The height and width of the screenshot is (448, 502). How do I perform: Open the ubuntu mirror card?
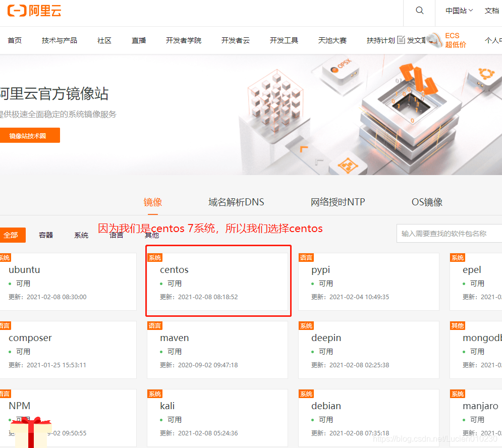68,282
